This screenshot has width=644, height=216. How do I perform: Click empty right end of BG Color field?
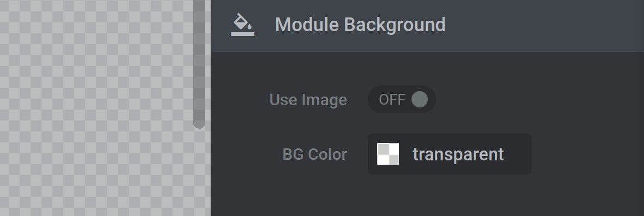point(518,154)
